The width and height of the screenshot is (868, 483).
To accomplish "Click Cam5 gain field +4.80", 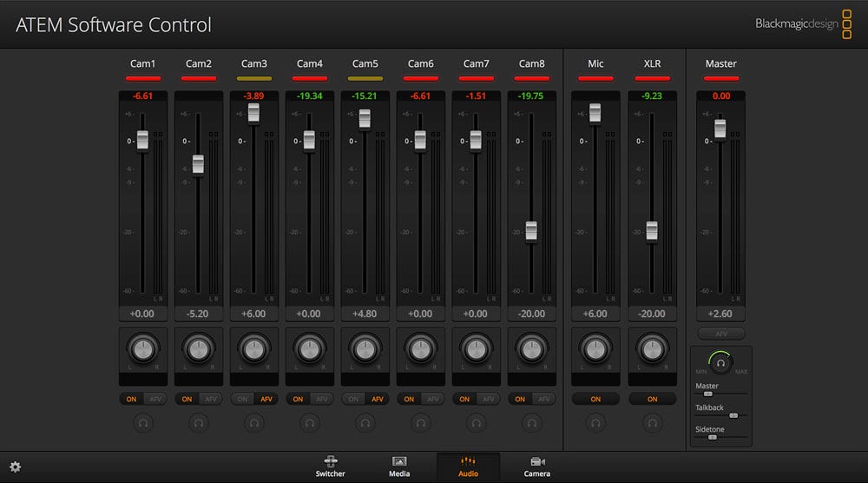I will pos(365,314).
